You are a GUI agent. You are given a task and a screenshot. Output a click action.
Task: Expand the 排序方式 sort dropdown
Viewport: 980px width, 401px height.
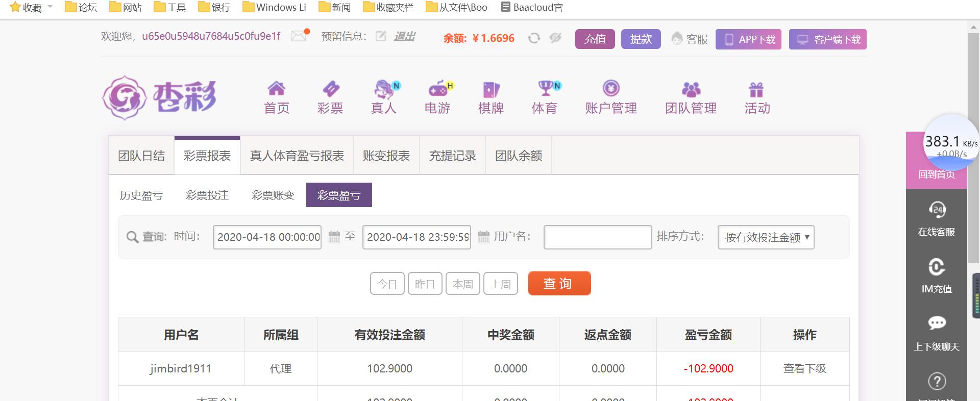766,237
